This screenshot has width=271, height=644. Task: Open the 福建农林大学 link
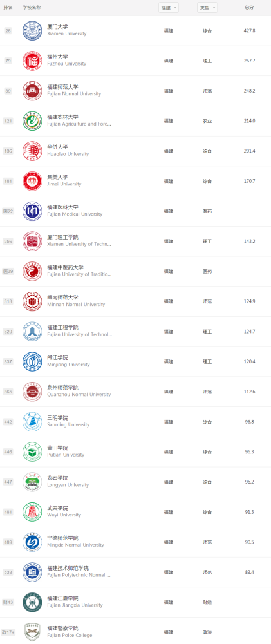click(62, 117)
